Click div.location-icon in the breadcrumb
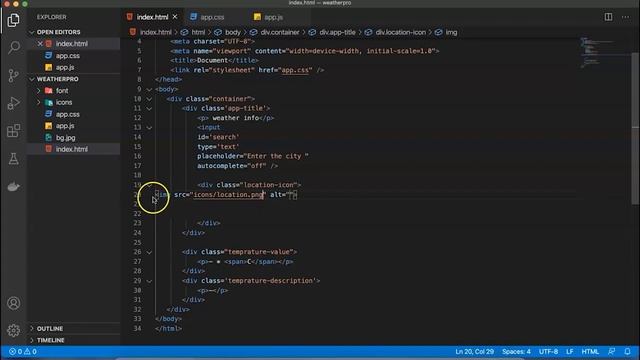 pyautogui.click(x=400, y=32)
